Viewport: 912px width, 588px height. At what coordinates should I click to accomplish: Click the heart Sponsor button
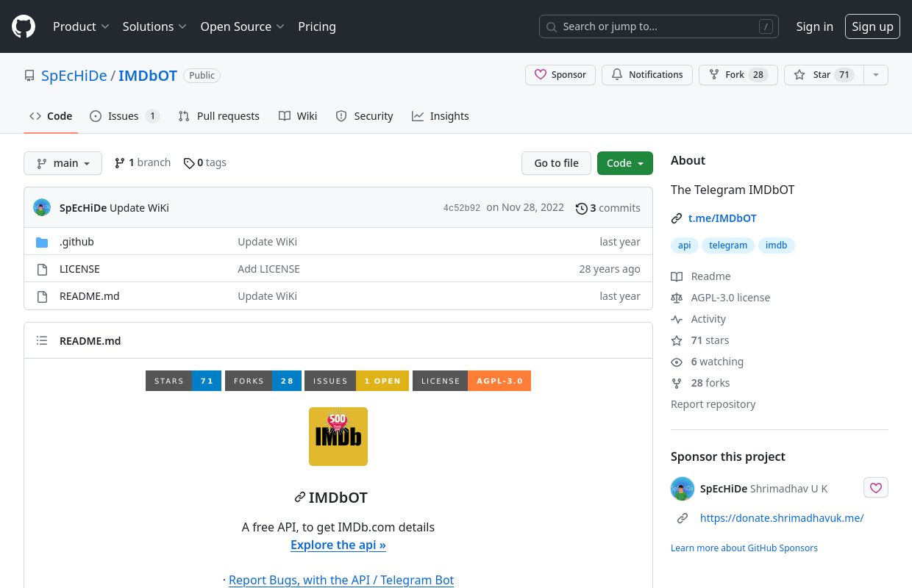(x=560, y=75)
